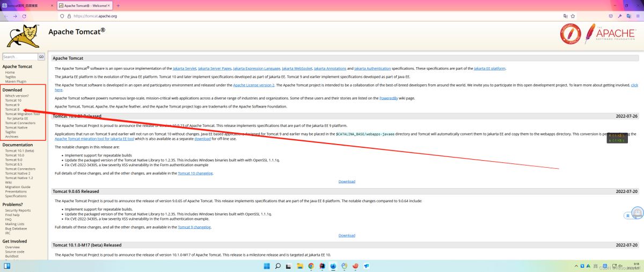Open File Explorer from the taskbar
This screenshot has width=644, height=272.
[x=300, y=266]
